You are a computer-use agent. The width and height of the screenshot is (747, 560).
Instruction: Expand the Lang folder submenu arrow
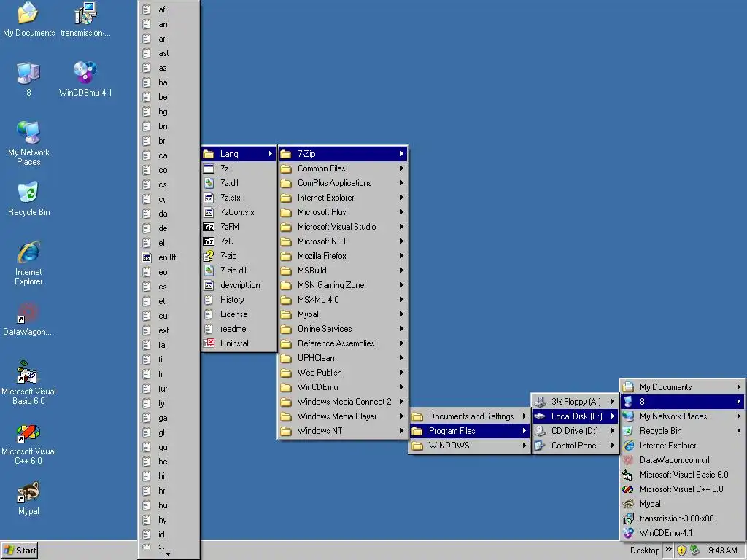pos(270,154)
